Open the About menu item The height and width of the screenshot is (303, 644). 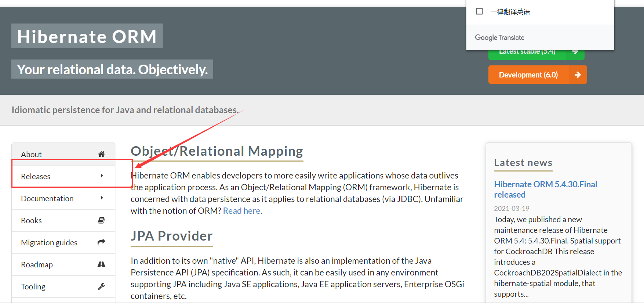63,154
